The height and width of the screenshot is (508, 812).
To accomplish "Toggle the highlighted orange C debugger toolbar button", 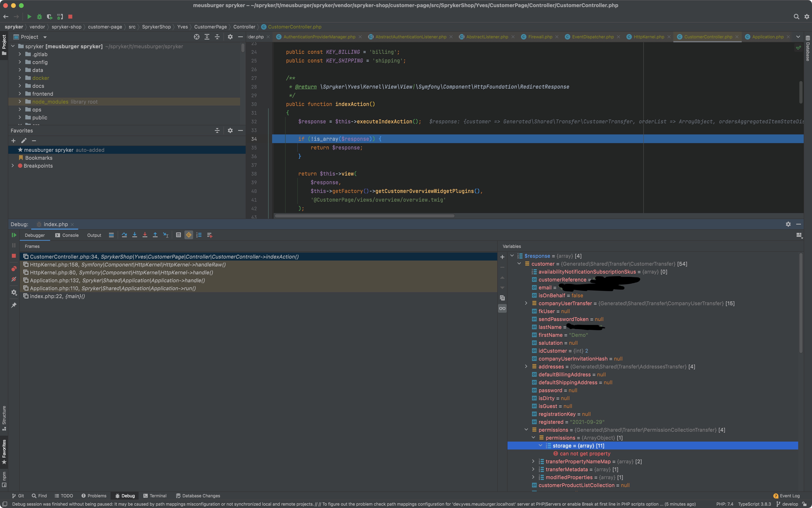I will coord(189,235).
